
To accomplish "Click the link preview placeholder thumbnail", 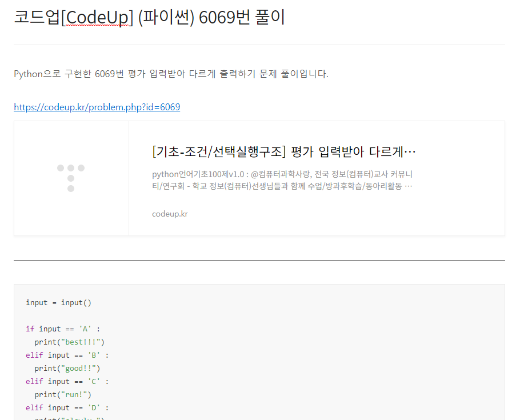I will coord(71,178).
